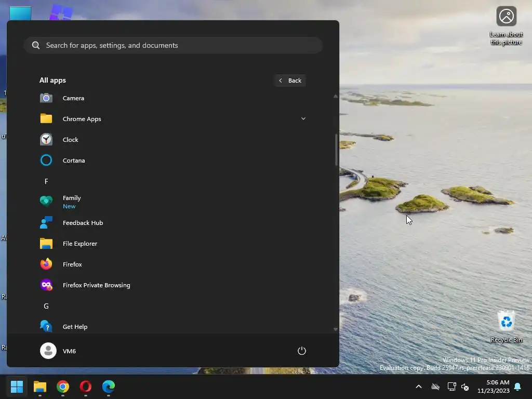532x399 pixels.
Task: Open the power options icon
Action: coord(302,351)
